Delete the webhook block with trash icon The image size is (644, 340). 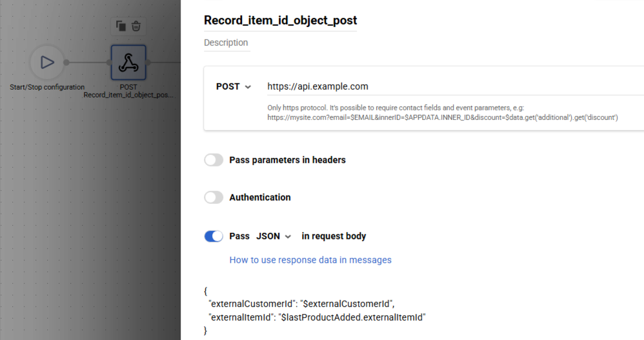point(136,26)
